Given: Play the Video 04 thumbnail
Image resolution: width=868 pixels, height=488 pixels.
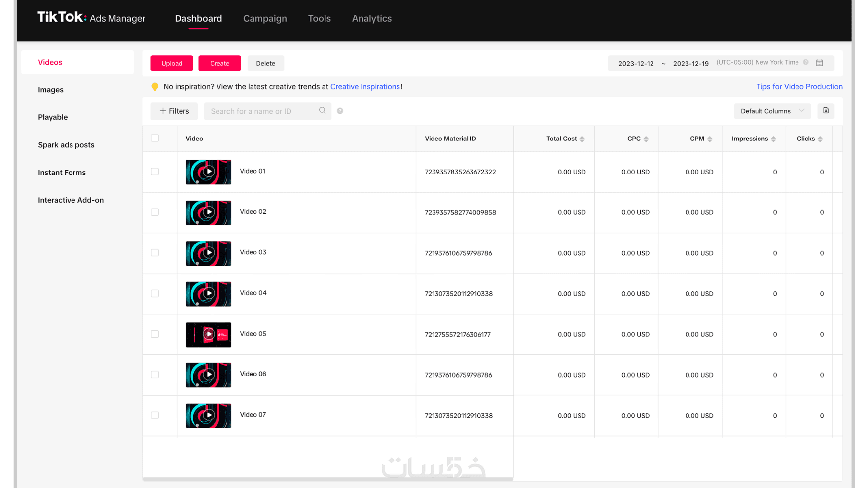Looking at the screenshot, I should 209,294.
